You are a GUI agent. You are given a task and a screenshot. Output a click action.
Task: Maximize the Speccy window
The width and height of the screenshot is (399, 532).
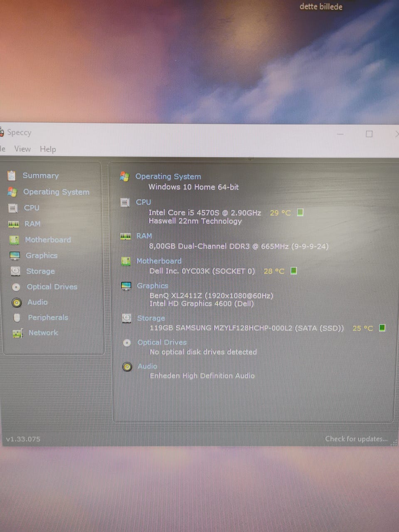(x=369, y=134)
